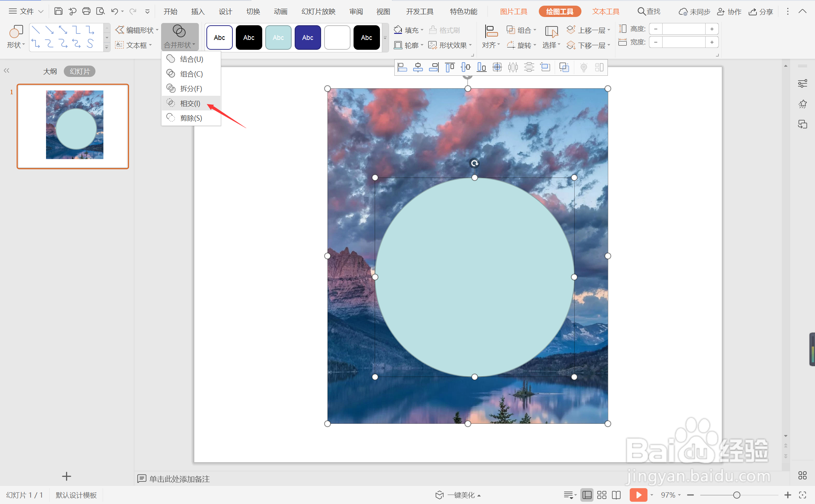Collapse the slide panel with double chevron
Image resolution: width=815 pixels, height=504 pixels.
click(6, 70)
